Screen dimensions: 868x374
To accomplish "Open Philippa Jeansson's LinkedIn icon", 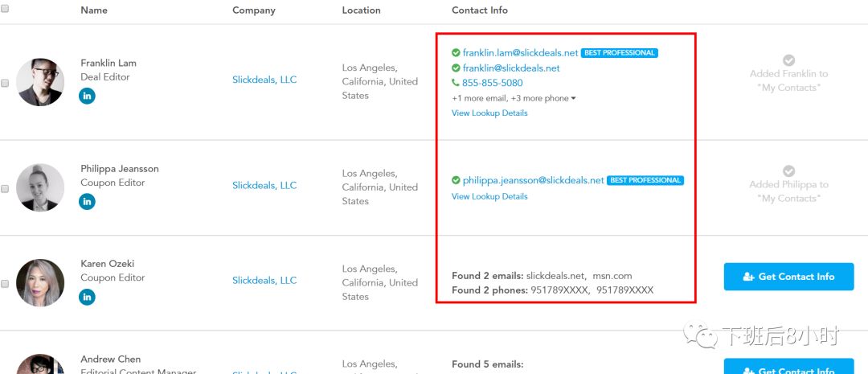I will (x=87, y=201).
